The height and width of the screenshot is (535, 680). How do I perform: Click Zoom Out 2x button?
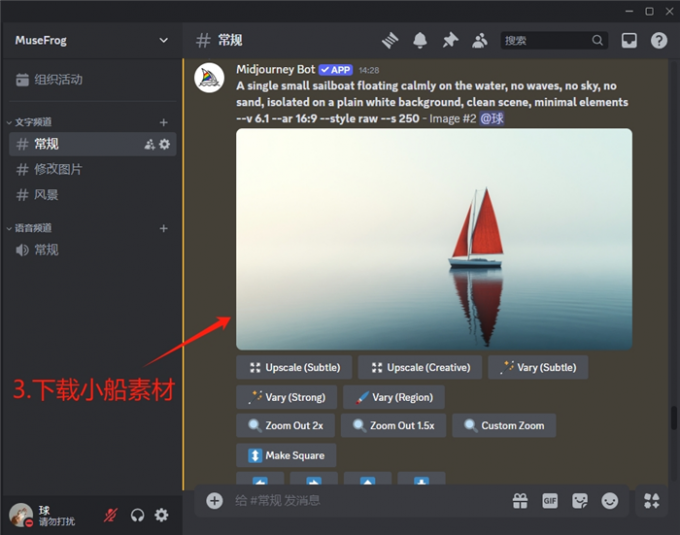(x=286, y=425)
